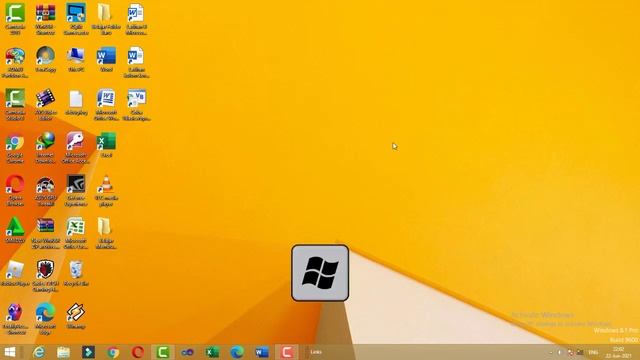Open the folder beside the Excel 2007 shortcut

pos(106,233)
